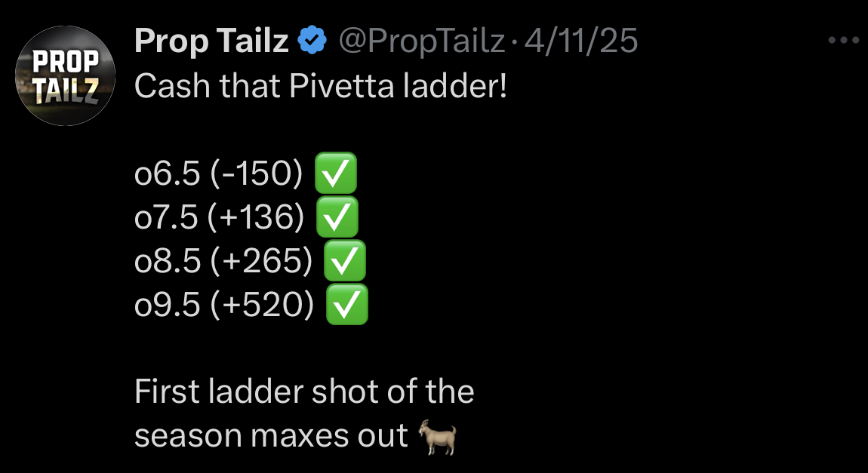Click the "season maxes out" text
The width and height of the screenshot is (868, 473).
click(x=271, y=436)
